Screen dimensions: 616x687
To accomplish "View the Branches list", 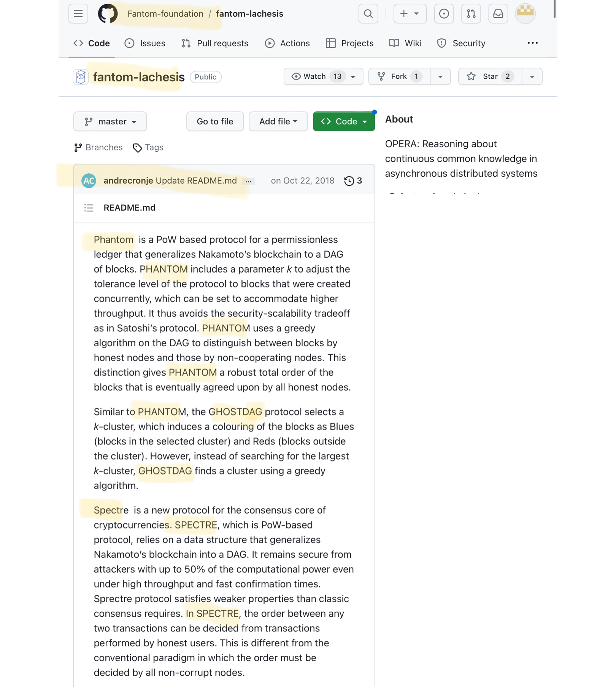I will point(98,148).
